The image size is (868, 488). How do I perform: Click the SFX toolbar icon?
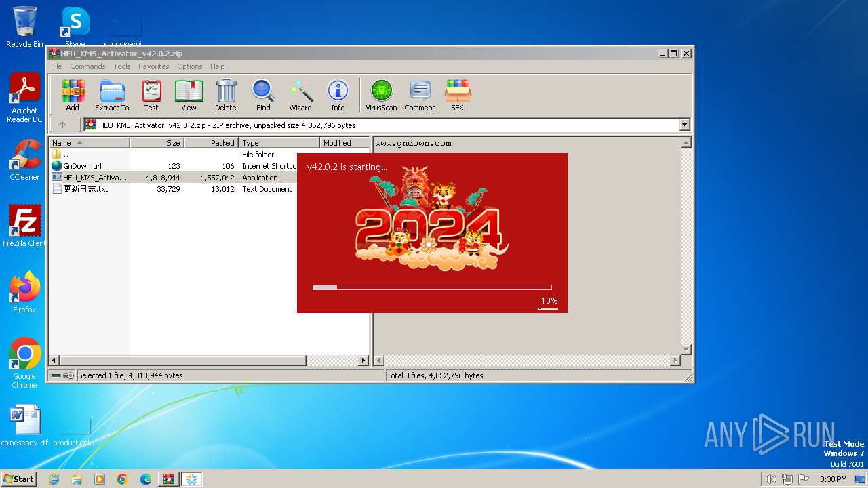click(458, 95)
